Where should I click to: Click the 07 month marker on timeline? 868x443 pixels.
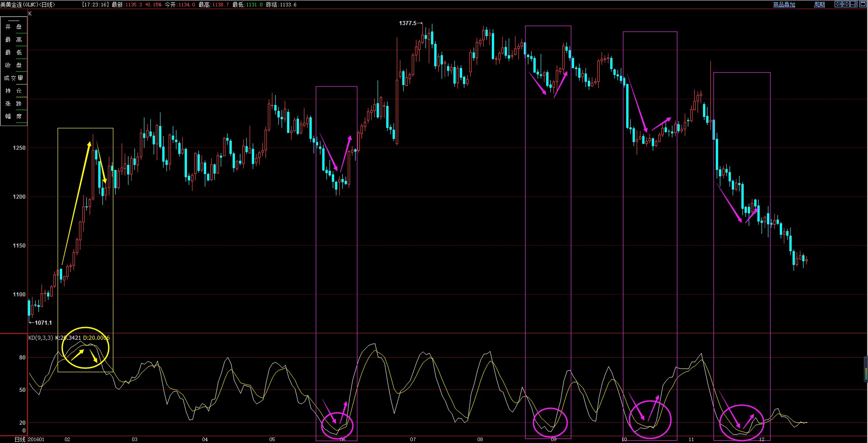(413, 440)
